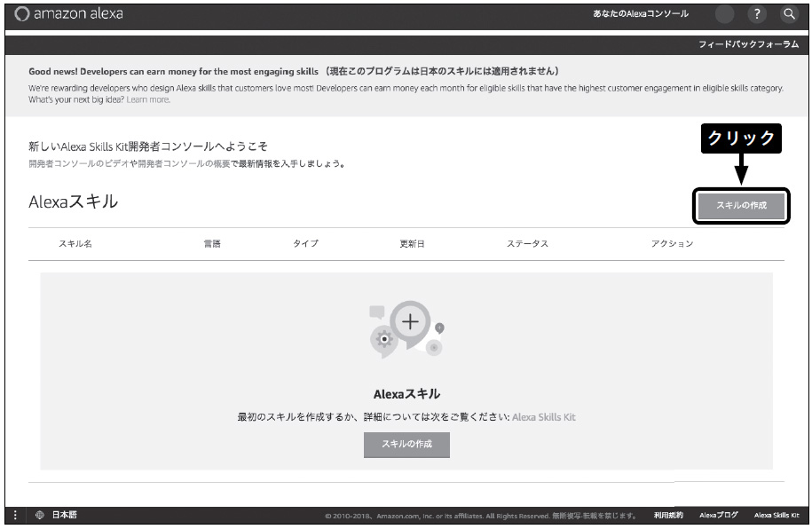Image resolution: width=812 pixels, height=529 pixels.
Task: Click the top-right スキルの作成 button
Action: pos(741,206)
